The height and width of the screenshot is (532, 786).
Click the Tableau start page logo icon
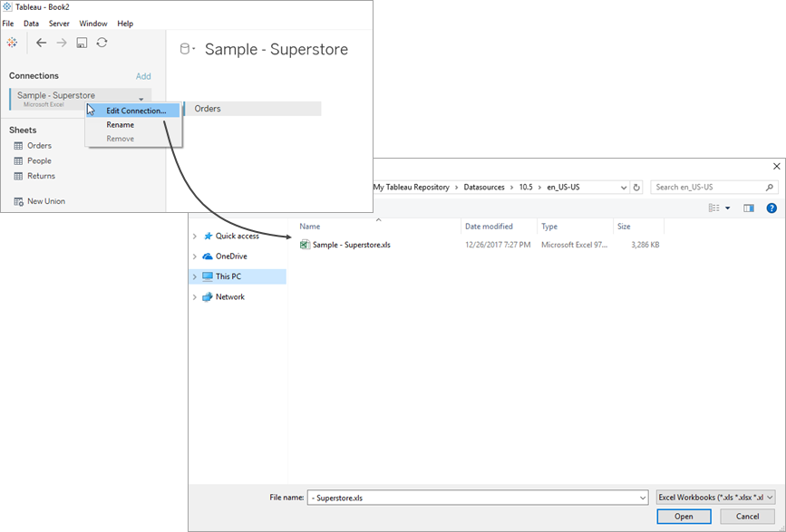pyautogui.click(x=12, y=43)
